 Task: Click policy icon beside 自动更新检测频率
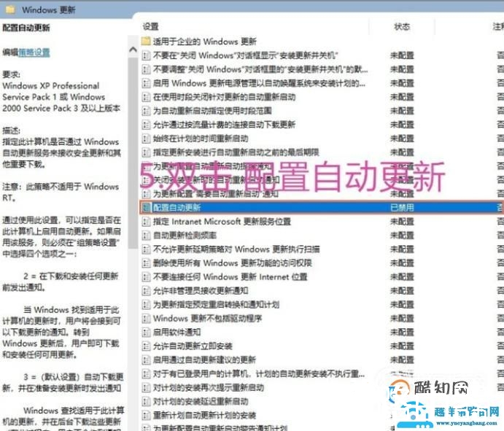(x=146, y=236)
